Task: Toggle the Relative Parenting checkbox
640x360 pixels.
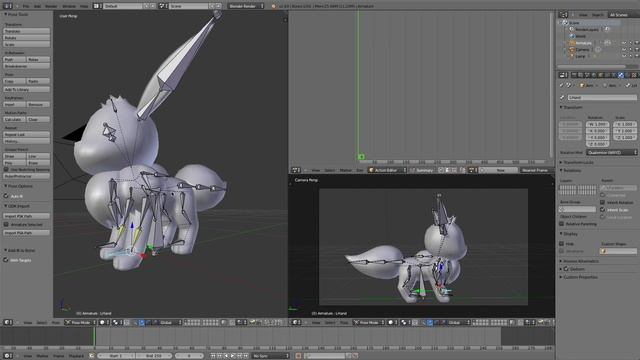Action: pos(562,224)
